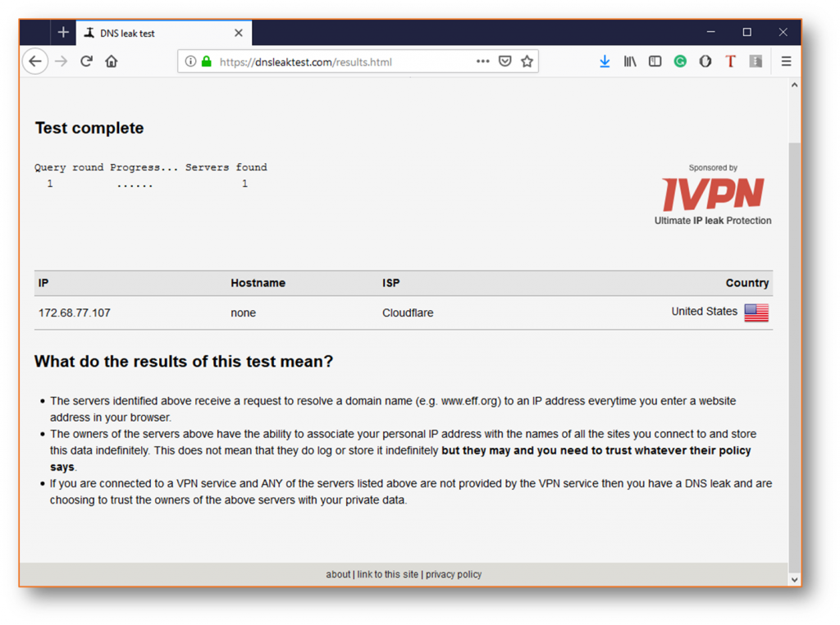
Task: Open the page actions three-dot menu
Action: (x=482, y=62)
